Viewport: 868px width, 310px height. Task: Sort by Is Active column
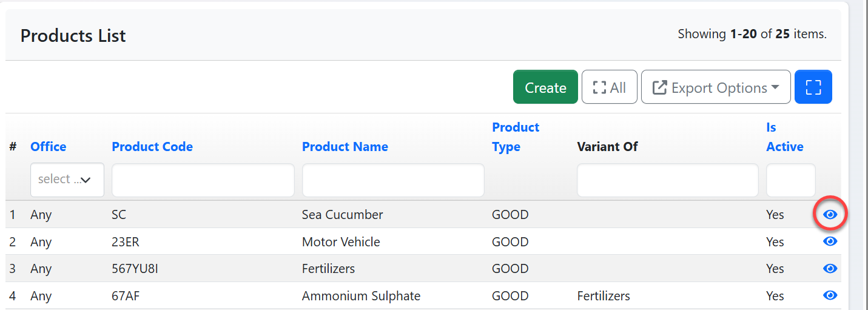784,137
